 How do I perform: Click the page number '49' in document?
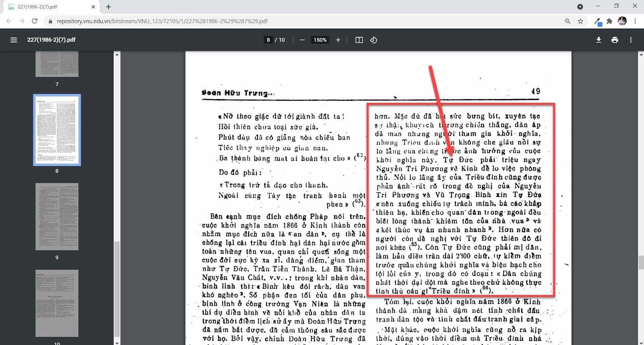(x=535, y=91)
